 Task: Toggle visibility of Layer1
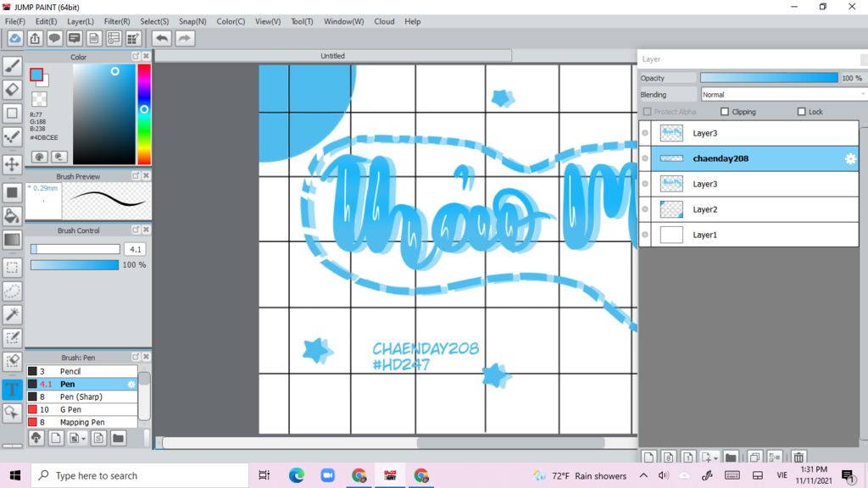645,235
